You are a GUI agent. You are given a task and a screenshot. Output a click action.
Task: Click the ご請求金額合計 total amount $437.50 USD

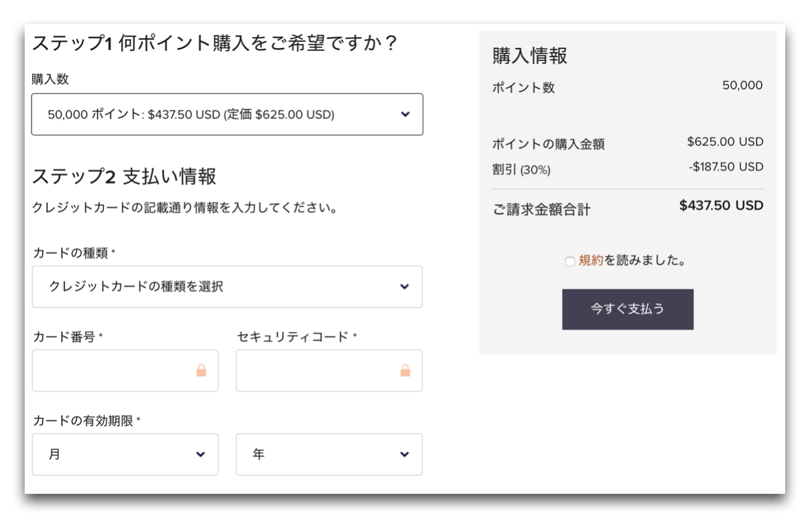721,206
